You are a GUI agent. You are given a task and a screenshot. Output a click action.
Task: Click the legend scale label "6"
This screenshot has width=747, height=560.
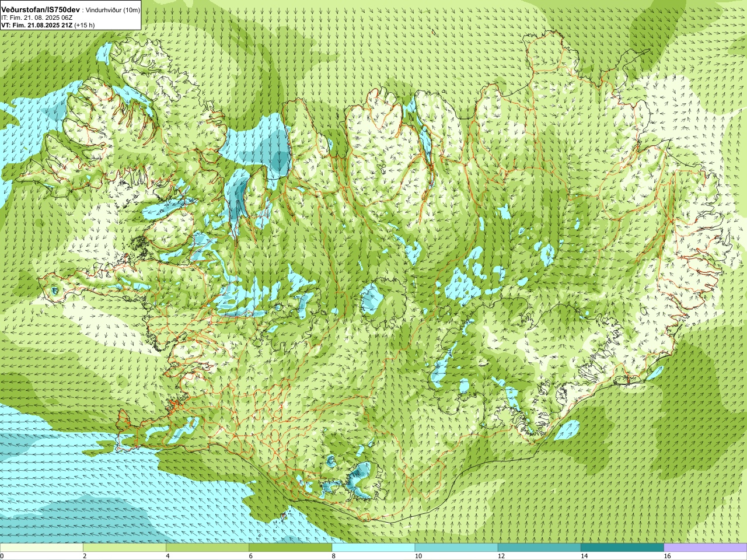(x=251, y=556)
